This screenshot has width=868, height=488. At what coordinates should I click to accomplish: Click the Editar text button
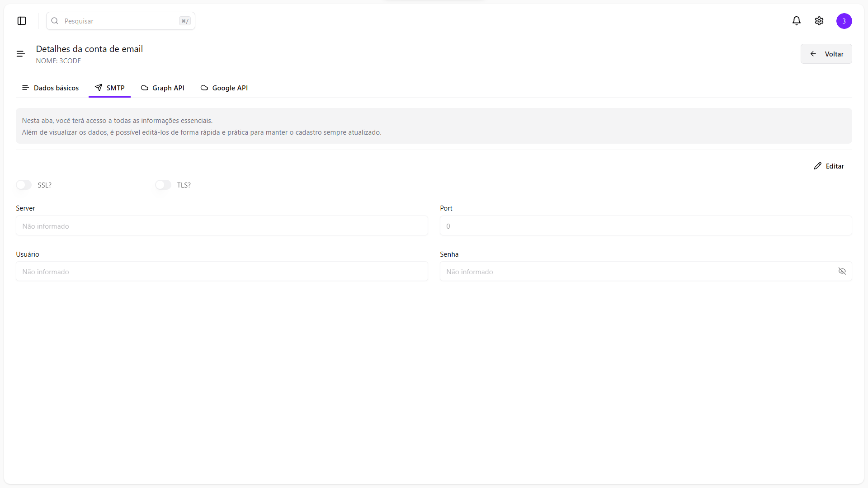(835, 166)
